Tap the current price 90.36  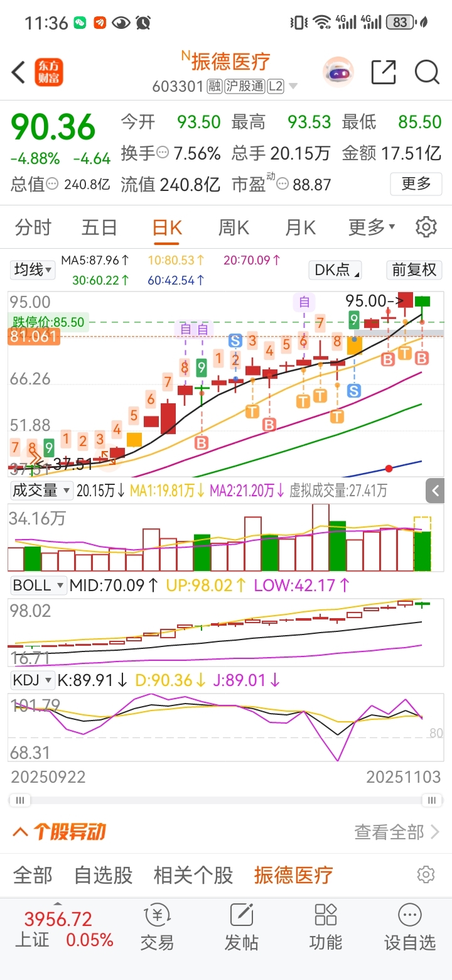pos(54,128)
